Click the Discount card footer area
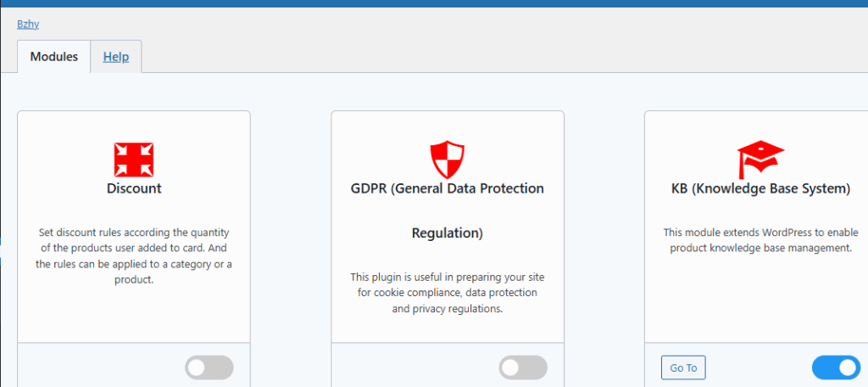This screenshot has width=868, height=387. tap(93, 367)
